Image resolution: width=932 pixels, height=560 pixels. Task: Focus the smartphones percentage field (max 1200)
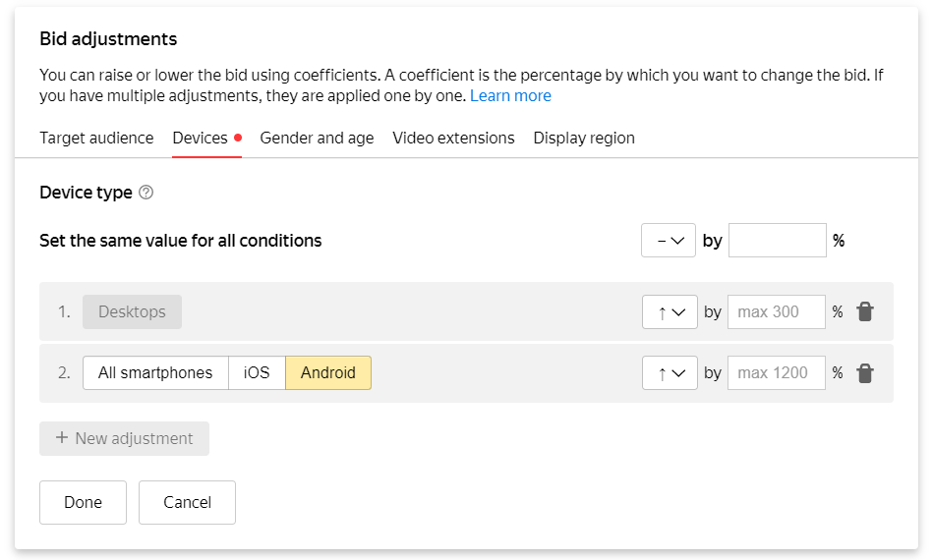776,373
